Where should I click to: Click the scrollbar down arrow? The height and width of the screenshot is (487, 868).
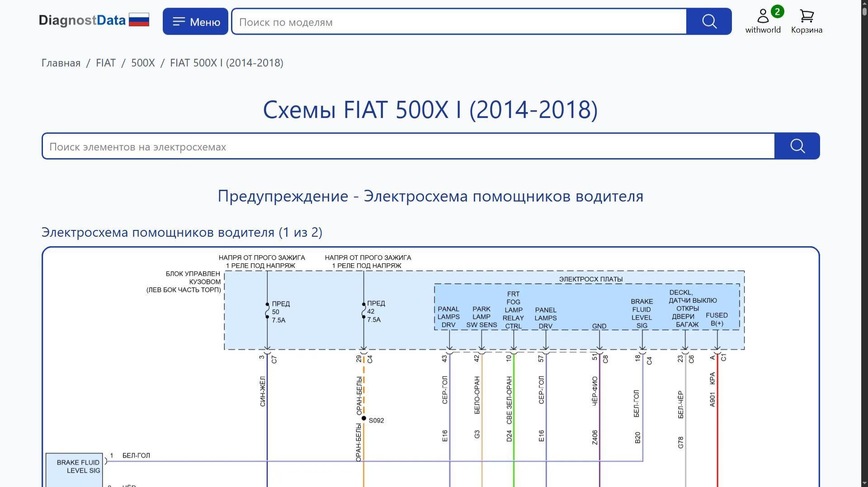click(864, 483)
